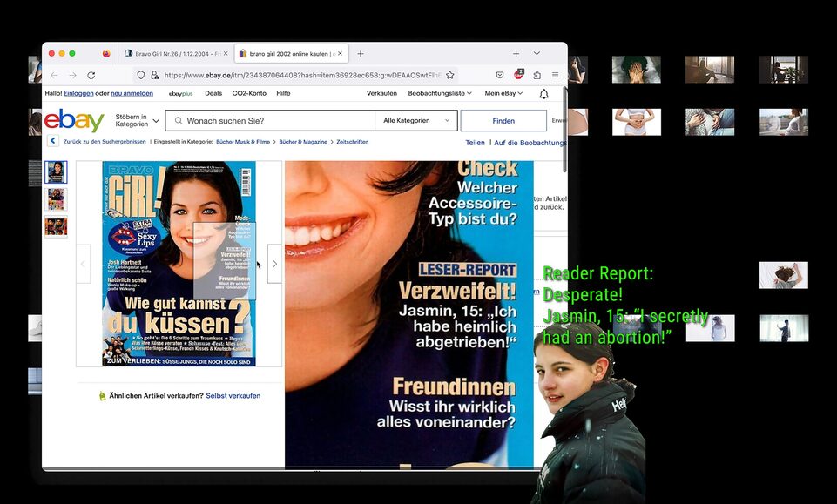Select the first cover thumbnail

56,172
